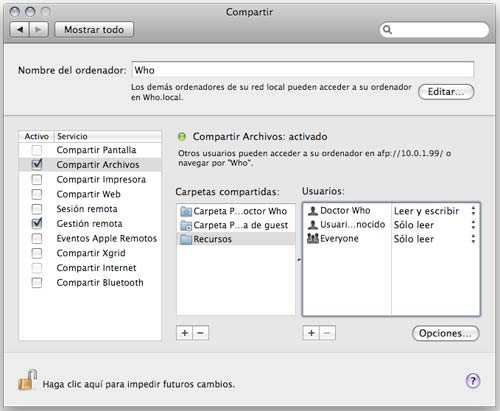500x411 pixels.
Task: Add a shared folder with plus button
Action: point(185,333)
